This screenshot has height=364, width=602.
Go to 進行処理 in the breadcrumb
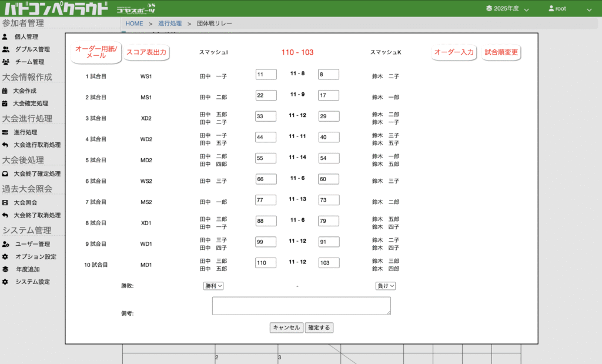click(170, 24)
